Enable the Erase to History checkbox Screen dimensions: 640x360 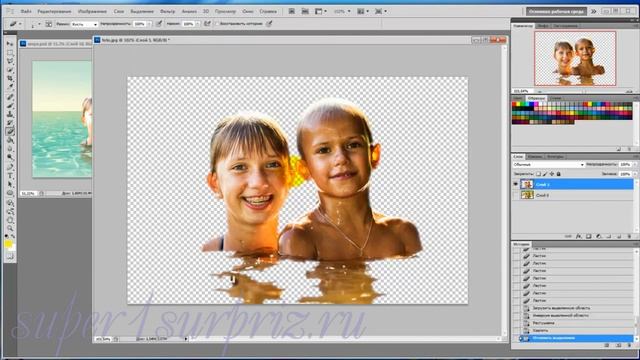[x=217, y=24]
